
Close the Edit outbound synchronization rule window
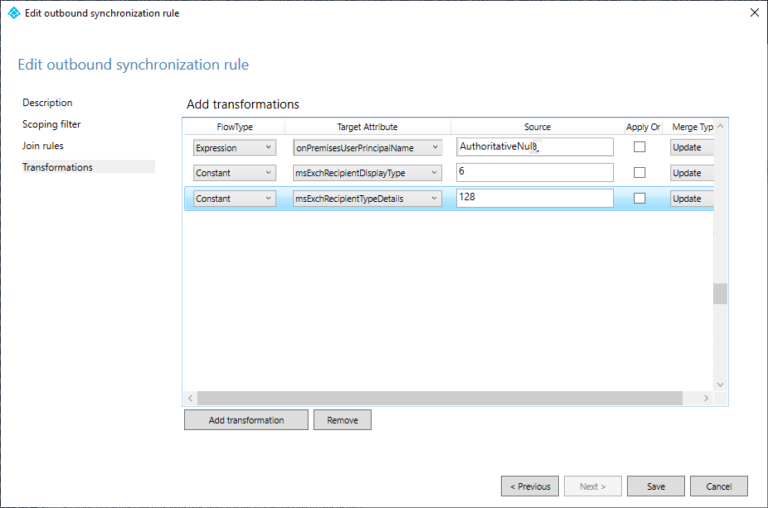coord(753,13)
